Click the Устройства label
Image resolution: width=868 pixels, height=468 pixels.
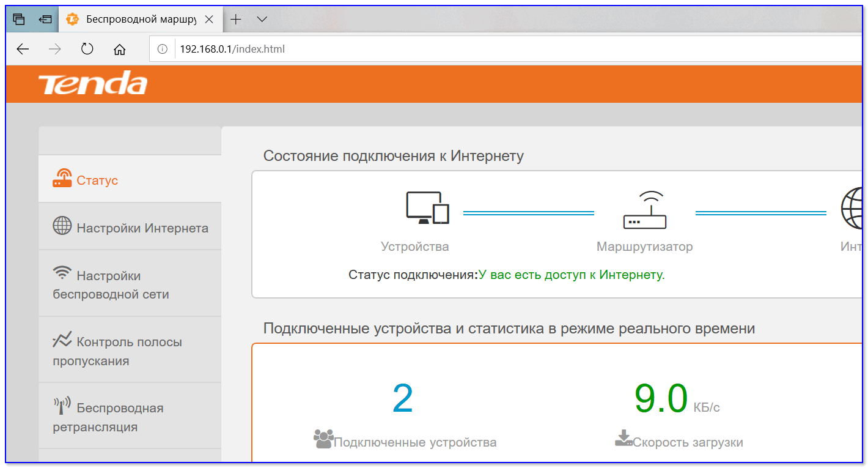coord(414,247)
